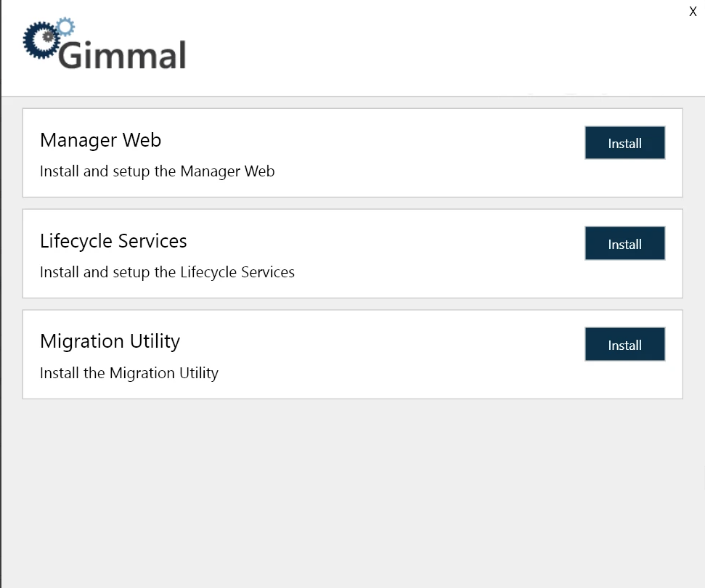Click the small blue gear in the logo
The image size is (705, 588).
point(65,27)
